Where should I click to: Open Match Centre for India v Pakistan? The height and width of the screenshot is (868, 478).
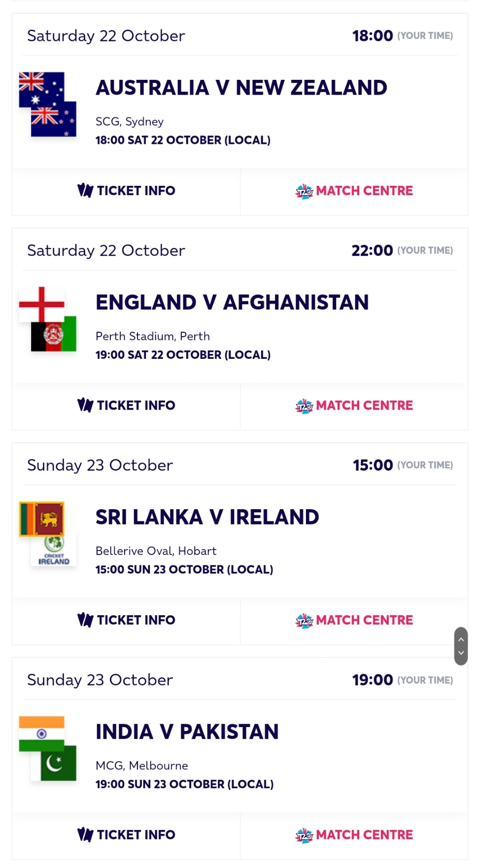pos(354,834)
